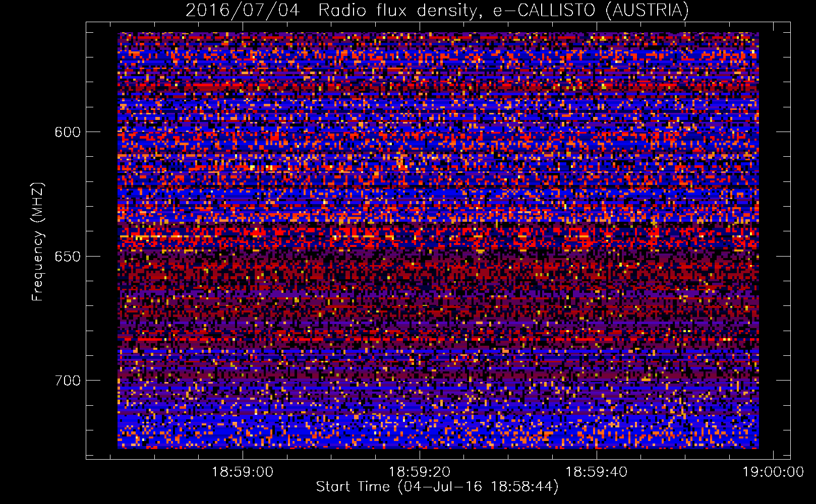This screenshot has height=504, width=816.
Task: Click the 18:59:20 time tick label
Action: [x=420, y=472]
